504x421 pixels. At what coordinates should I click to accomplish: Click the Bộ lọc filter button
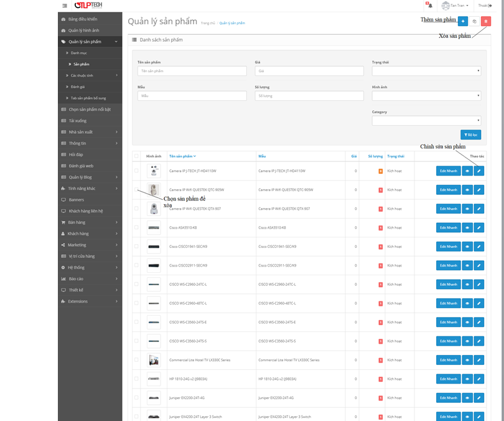tap(470, 135)
